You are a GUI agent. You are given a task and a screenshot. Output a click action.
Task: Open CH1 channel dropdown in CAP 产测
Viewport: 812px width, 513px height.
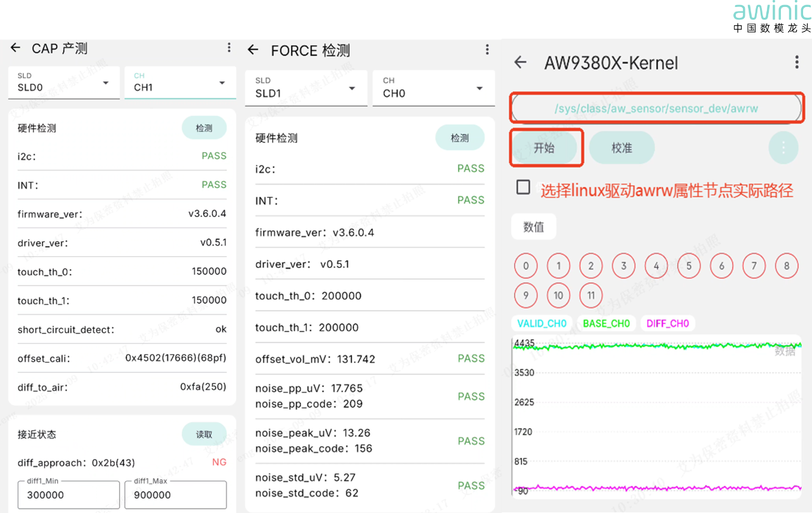click(x=180, y=82)
